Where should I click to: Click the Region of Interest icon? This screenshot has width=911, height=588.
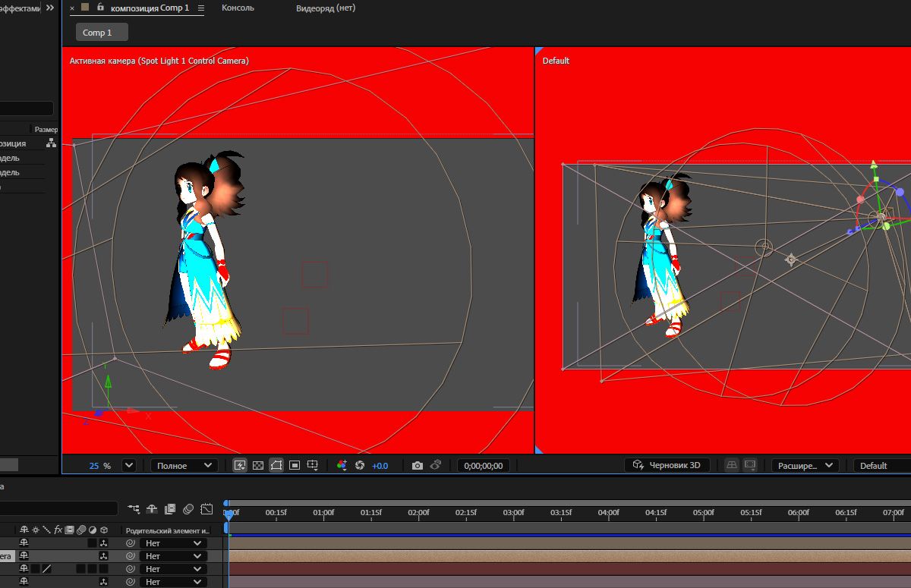pos(295,465)
